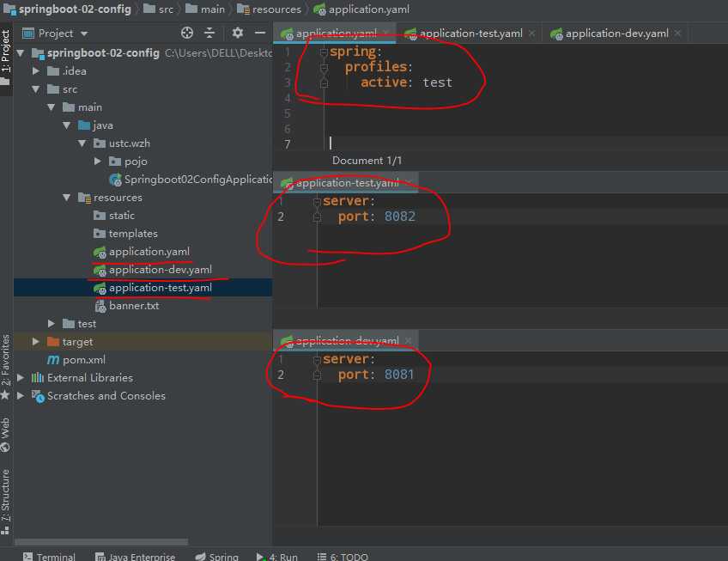Open the Java Enterprise tool window
The height and width of the screenshot is (561, 728).
(135, 557)
